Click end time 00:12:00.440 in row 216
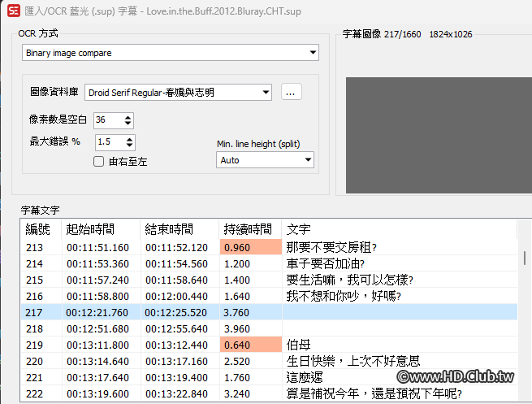Viewport: 532px width, 404px height. pyautogui.click(x=176, y=297)
